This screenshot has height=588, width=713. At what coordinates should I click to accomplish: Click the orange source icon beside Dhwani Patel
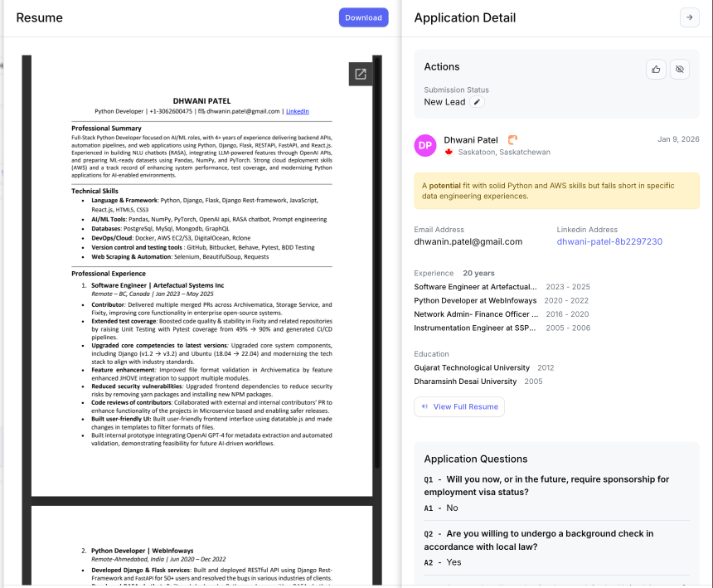click(513, 140)
